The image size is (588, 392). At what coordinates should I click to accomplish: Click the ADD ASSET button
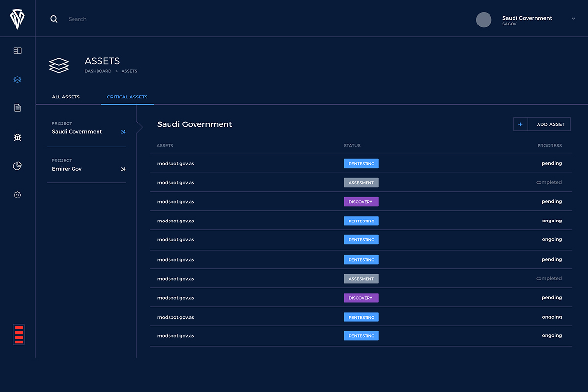pyautogui.click(x=549, y=124)
